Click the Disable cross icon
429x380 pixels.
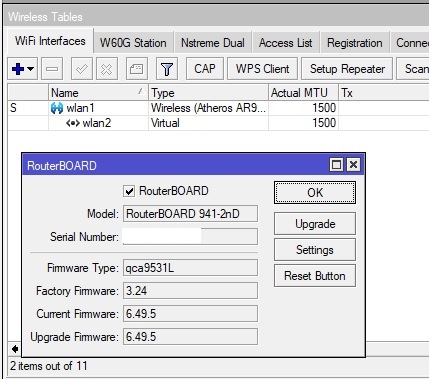107,69
